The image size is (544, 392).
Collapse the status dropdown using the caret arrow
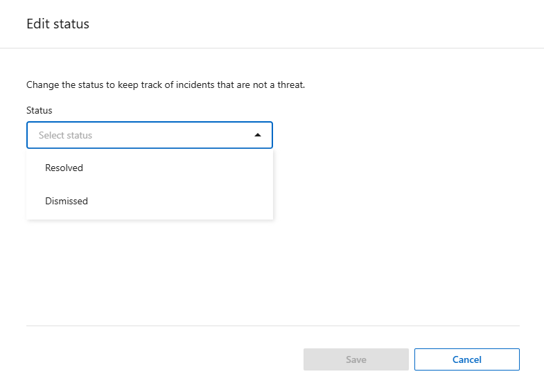[x=258, y=135]
